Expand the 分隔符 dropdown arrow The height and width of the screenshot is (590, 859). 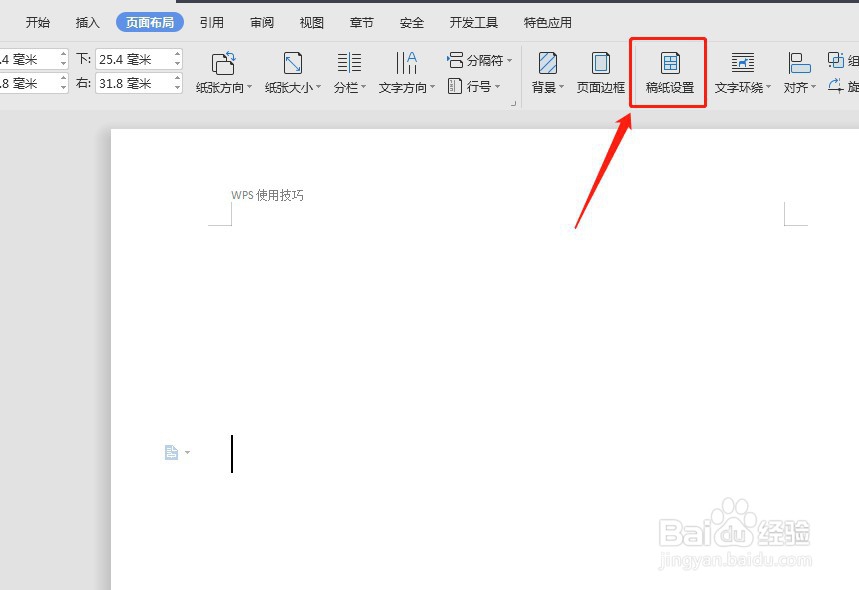click(x=509, y=60)
